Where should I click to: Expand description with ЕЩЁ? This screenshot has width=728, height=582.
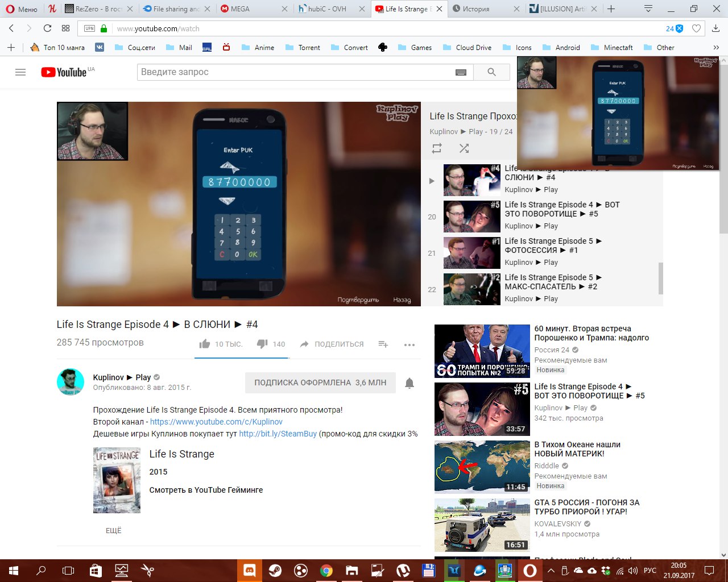pyautogui.click(x=114, y=530)
